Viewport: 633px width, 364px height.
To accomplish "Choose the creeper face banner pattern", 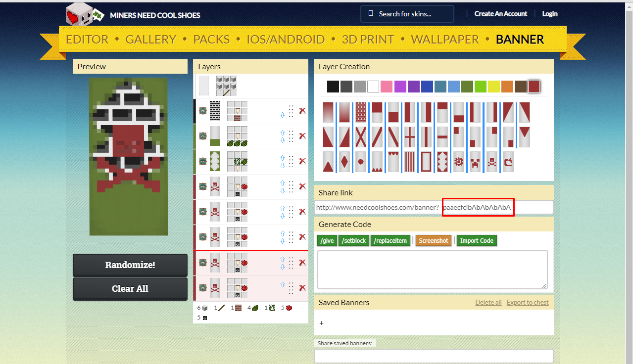I will click(475, 162).
